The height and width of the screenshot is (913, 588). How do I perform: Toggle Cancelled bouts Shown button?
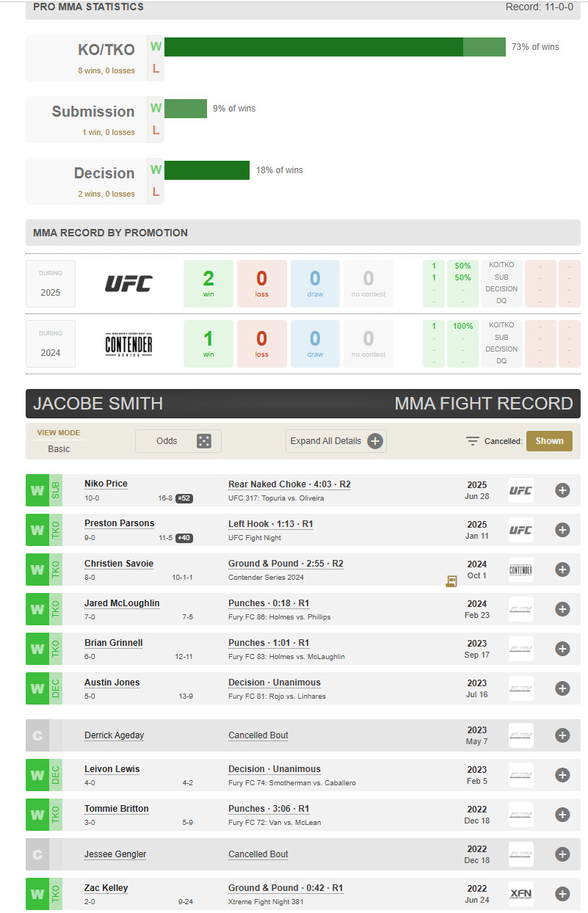tap(549, 441)
